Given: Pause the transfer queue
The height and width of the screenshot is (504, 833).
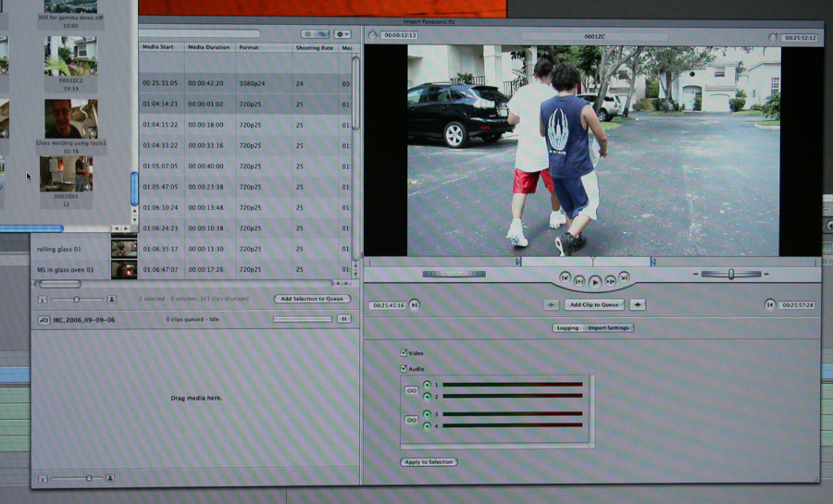Looking at the screenshot, I should pyautogui.click(x=343, y=319).
